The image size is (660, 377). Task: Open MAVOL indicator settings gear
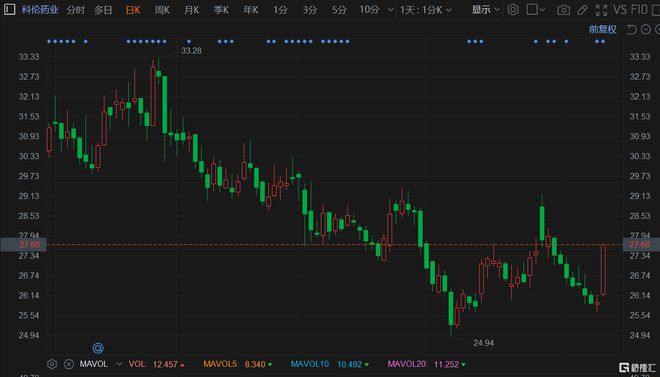(52, 364)
